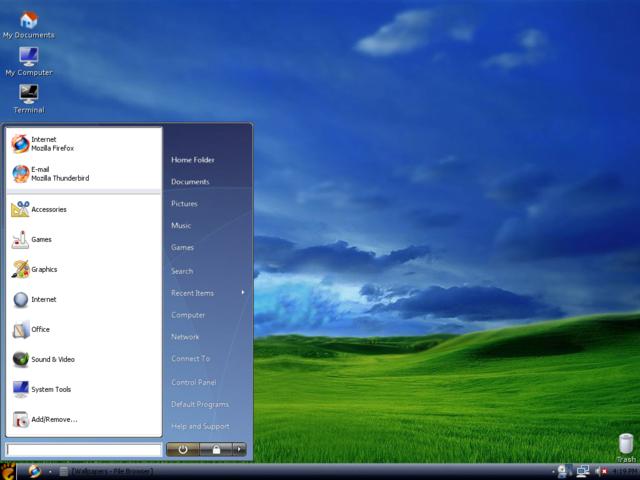Switch to Wallpapers File Browser taskbar window
The image size is (640, 480).
[107, 472]
